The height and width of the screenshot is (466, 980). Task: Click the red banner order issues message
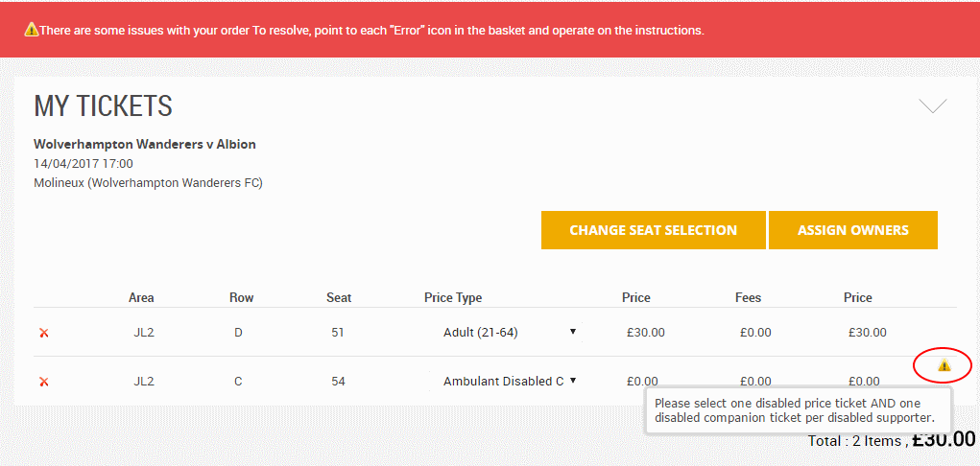click(x=371, y=30)
